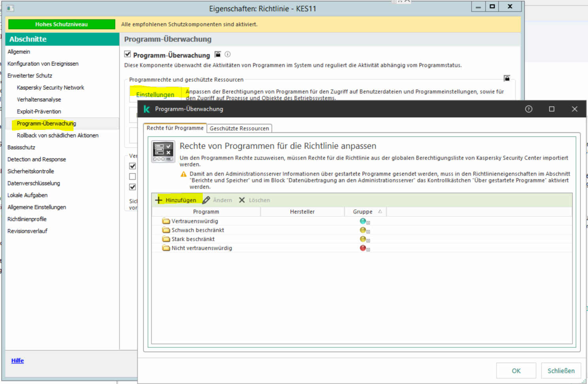The image size is (588, 384).
Task: View the Revisionsverlauf section
Action: point(27,231)
